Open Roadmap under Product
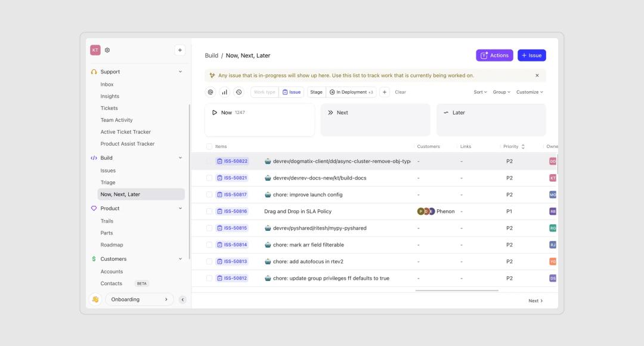Screen dimensions: 644x346 point(112,245)
